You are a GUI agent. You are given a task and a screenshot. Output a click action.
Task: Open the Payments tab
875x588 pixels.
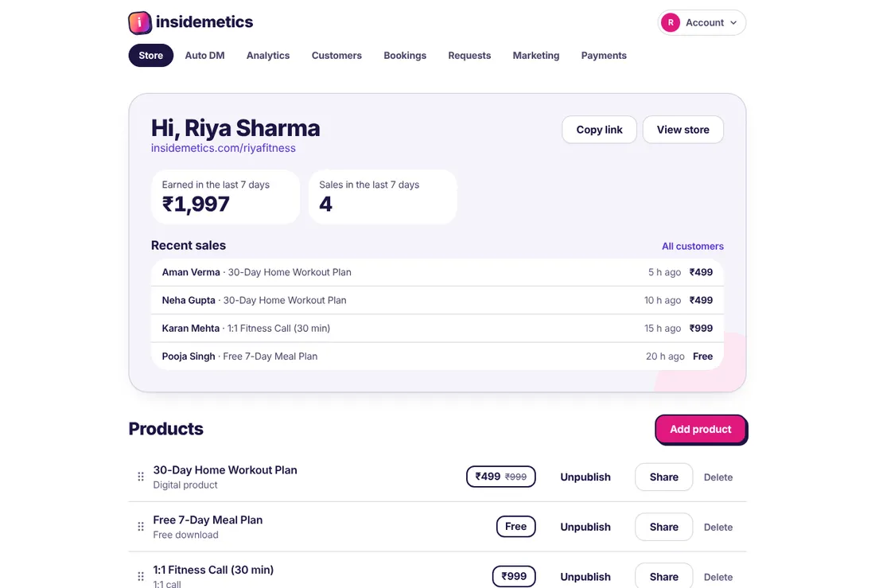click(604, 55)
